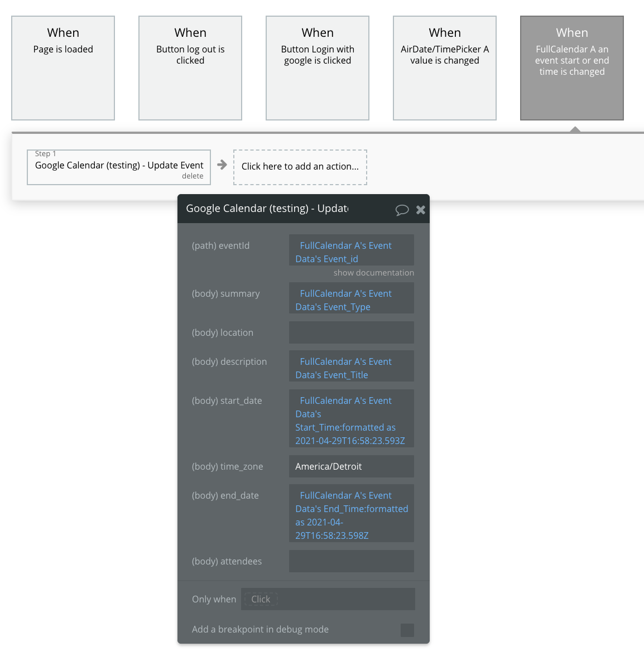Viewport: 644px width, 666px height.
Task: Edit the eventId expression field
Action: point(352,250)
